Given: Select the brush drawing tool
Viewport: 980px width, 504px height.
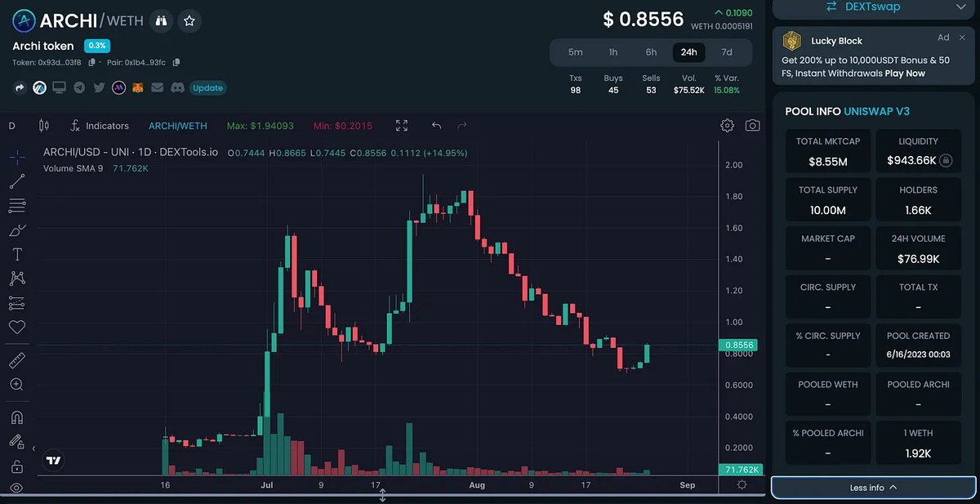Looking at the screenshot, I should [x=17, y=230].
